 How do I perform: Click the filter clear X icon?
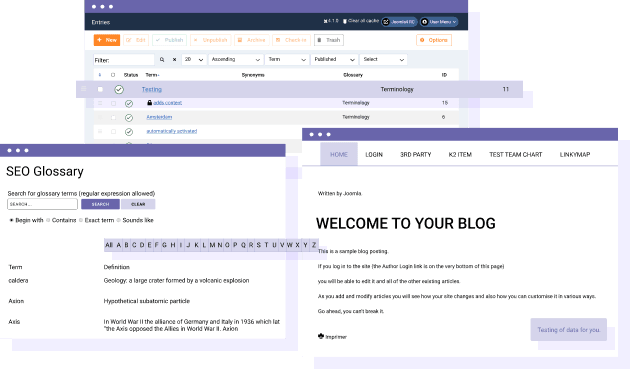click(x=174, y=59)
